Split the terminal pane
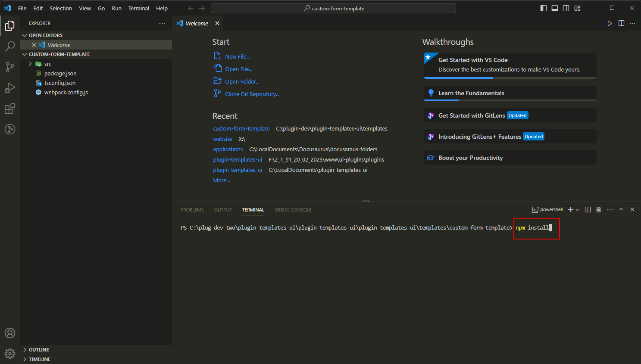Viewport: 641px width, 364px height. coord(588,209)
